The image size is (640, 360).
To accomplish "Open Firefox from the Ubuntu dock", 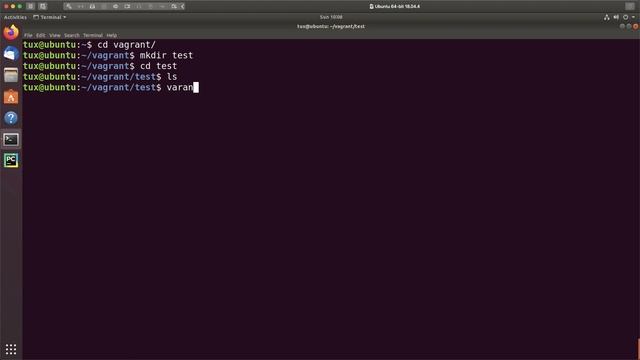I will coord(11,32).
